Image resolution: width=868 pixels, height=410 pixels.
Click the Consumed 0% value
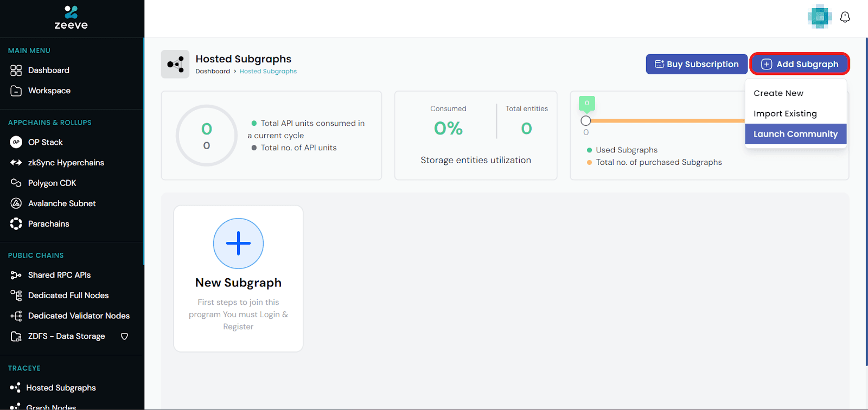[448, 129]
